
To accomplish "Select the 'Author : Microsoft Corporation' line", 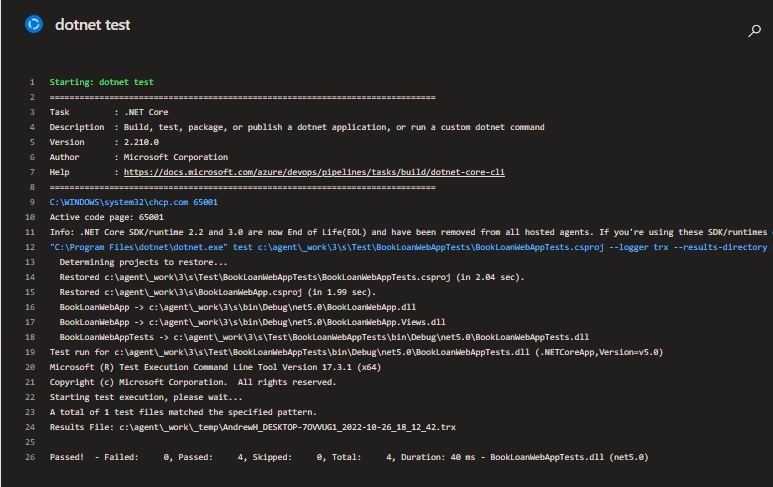I will [x=139, y=157].
